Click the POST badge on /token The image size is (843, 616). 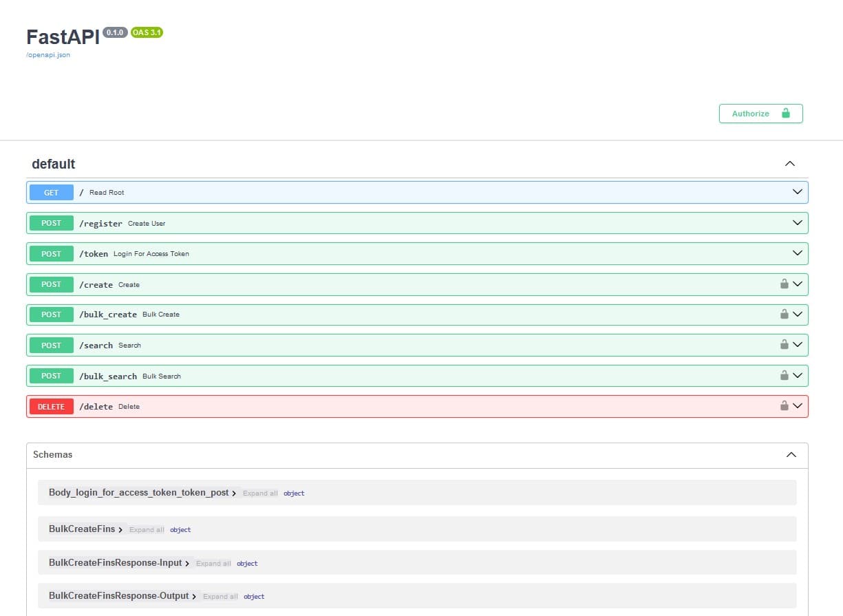(52, 254)
